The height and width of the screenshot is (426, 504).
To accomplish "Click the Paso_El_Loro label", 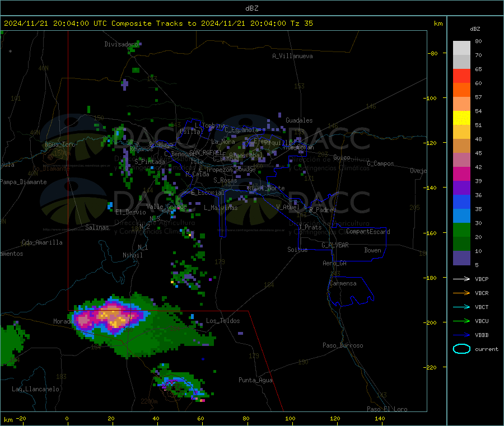I will [x=387, y=409].
